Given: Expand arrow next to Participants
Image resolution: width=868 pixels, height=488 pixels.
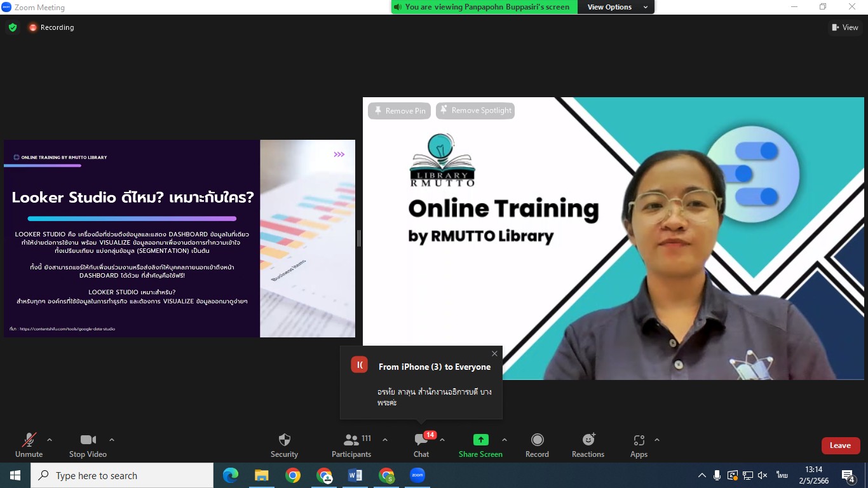Looking at the screenshot, I should coord(384,440).
